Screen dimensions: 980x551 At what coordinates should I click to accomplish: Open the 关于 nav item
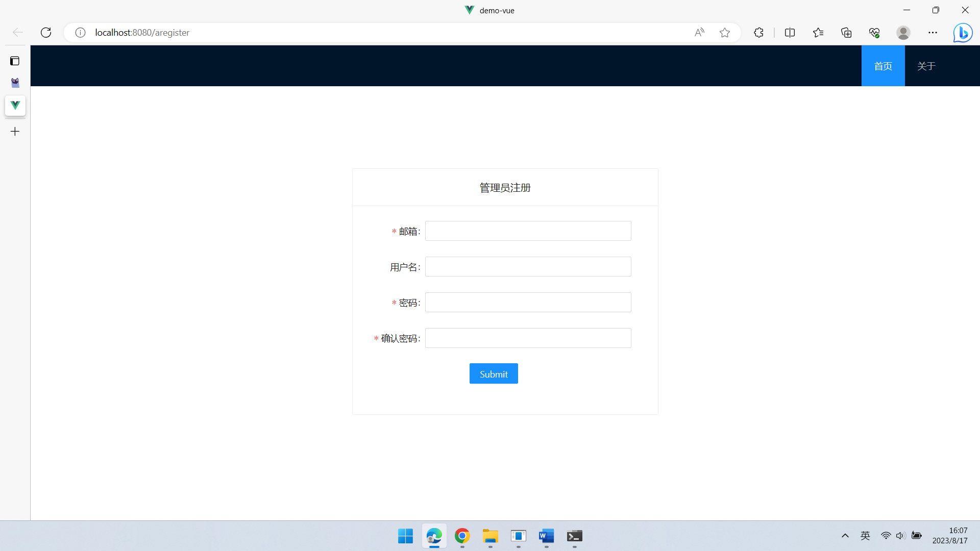point(926,66)
